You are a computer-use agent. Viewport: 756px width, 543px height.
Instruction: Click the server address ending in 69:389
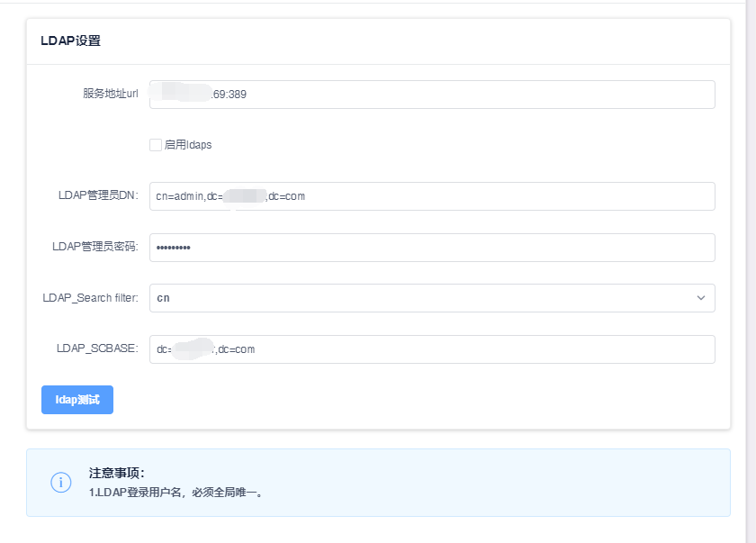pos(221,94)
